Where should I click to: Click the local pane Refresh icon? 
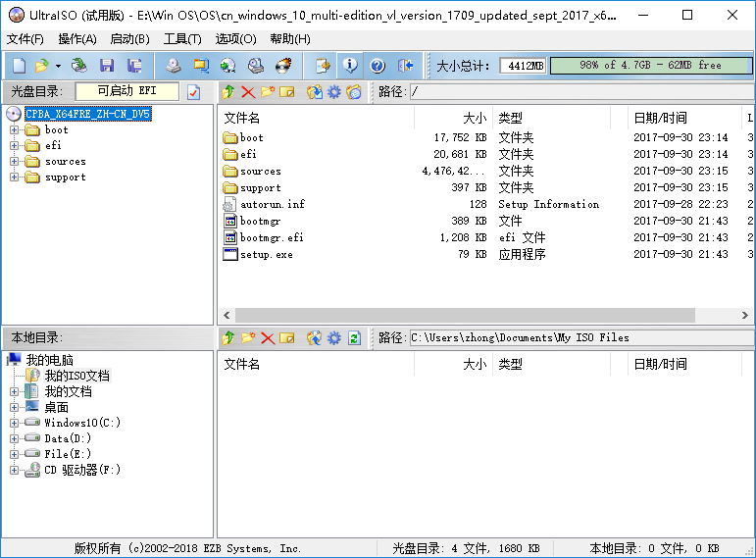354,338
